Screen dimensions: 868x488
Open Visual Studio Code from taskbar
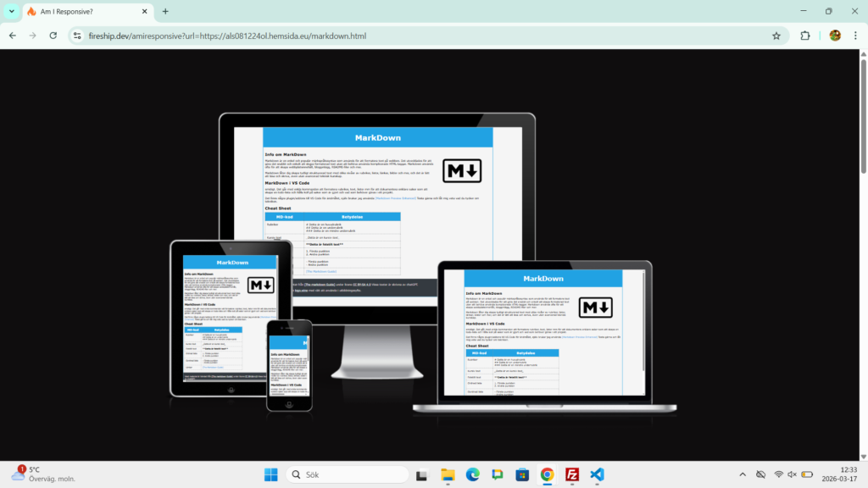point(597,474)
